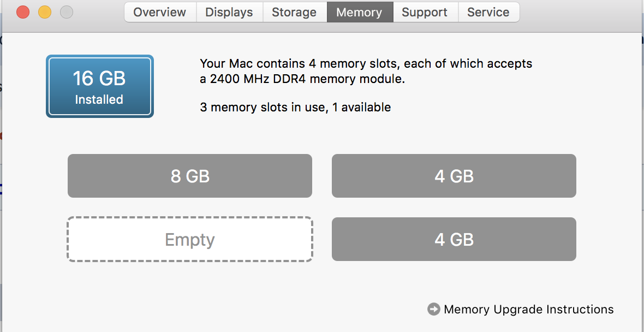Switch to the Service tab
This screenshot has height=332, width=644.
[489, 12]
